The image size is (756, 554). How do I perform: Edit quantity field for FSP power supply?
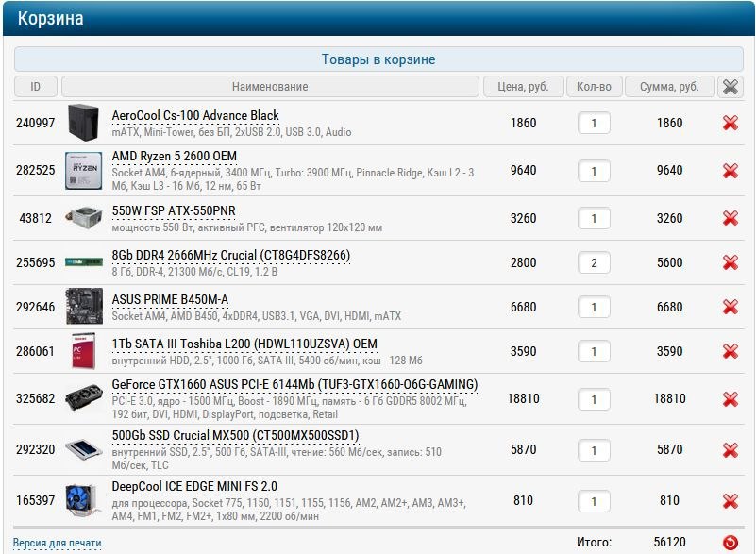(x=594, y=218)
